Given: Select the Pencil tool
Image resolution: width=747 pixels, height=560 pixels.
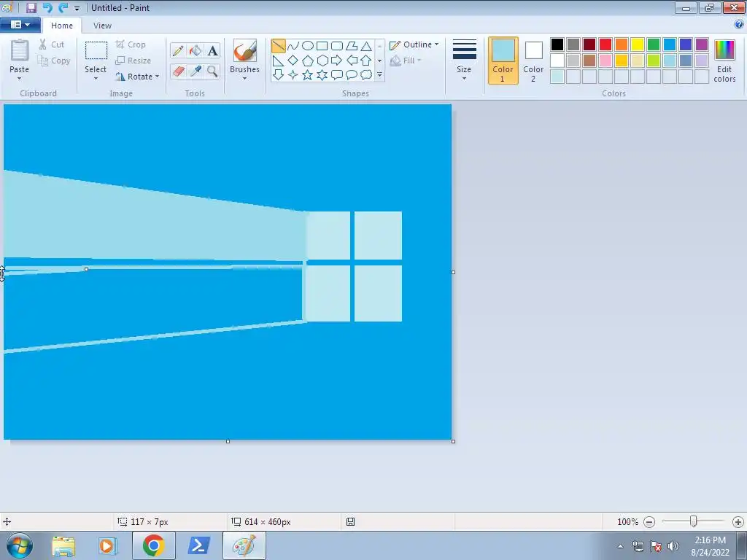Looking at the screenshot, I should tap(178, 50).
